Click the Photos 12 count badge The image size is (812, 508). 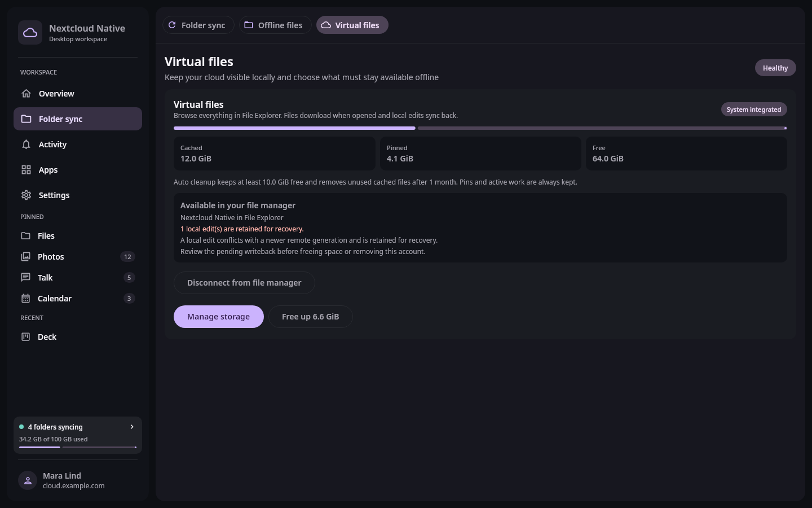(x=127, y=257)
